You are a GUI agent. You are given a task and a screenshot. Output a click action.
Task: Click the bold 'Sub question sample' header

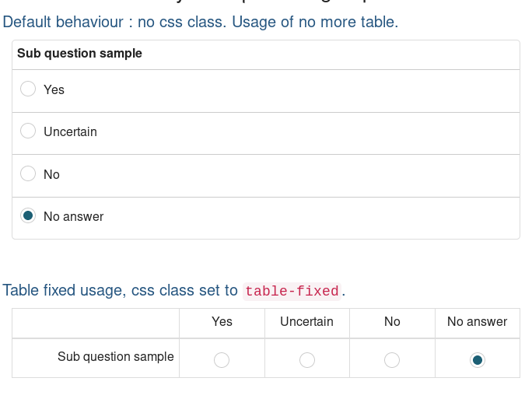[80, 54]
